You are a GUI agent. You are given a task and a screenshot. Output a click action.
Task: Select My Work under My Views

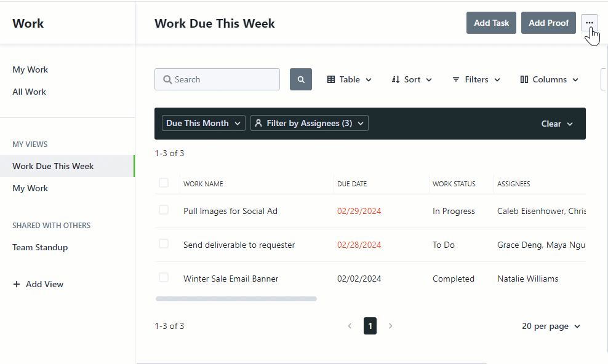[x=30, y=188]
